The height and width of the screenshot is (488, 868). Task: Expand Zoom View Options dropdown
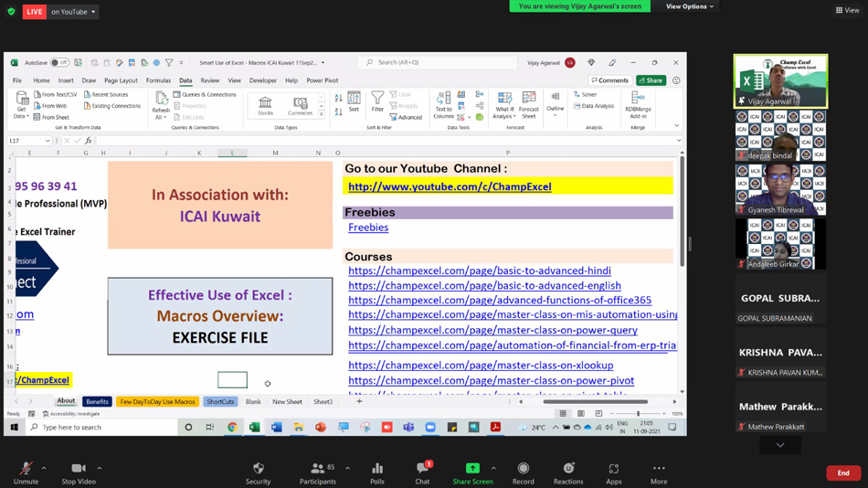point(689,6)
